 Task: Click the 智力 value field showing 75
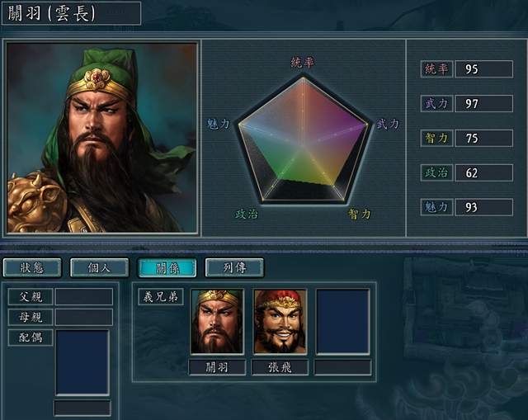click(484, 138)
